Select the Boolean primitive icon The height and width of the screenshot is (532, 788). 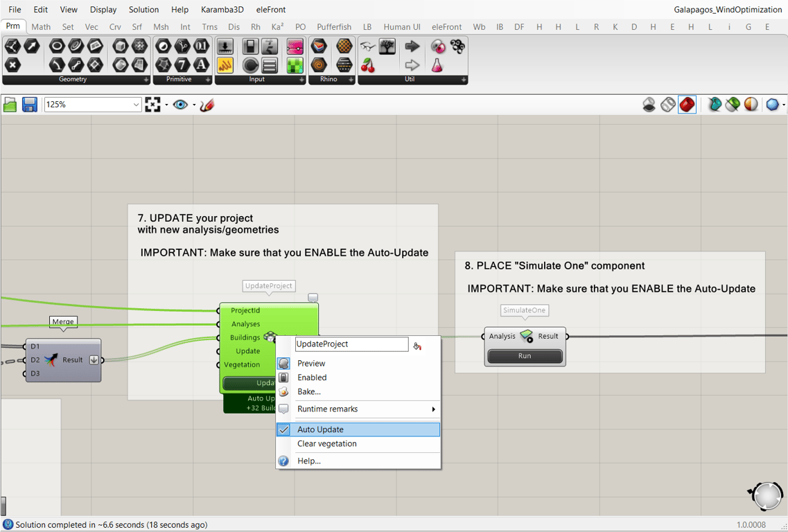pos(163,46)
